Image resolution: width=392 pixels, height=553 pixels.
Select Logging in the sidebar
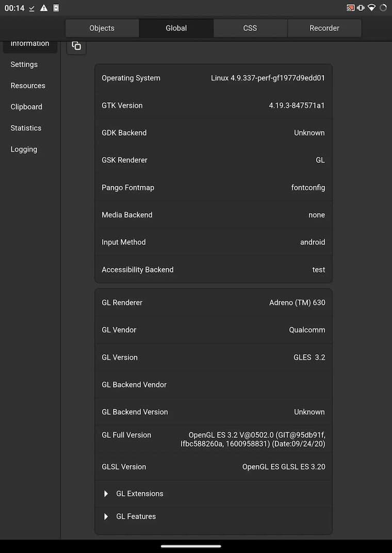click(24, 149)
